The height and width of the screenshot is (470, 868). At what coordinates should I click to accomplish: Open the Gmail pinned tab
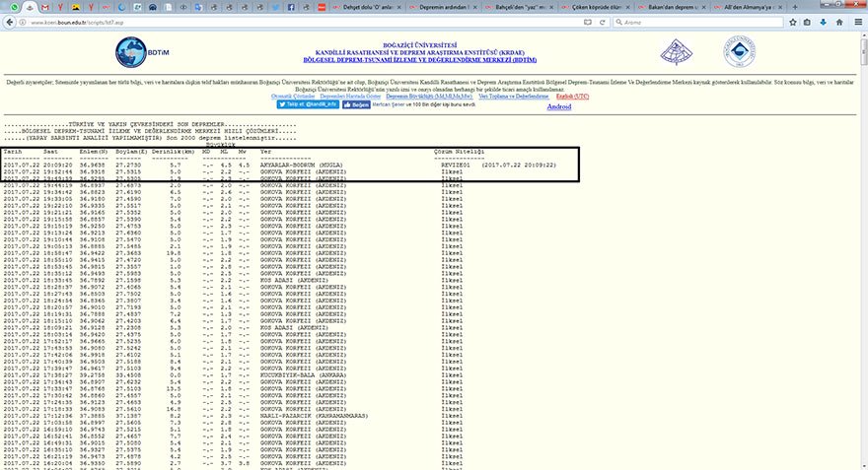pos(45,6)
